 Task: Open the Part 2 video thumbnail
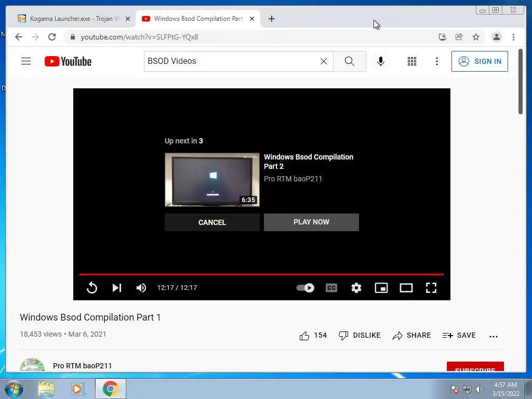pos(212,179)
